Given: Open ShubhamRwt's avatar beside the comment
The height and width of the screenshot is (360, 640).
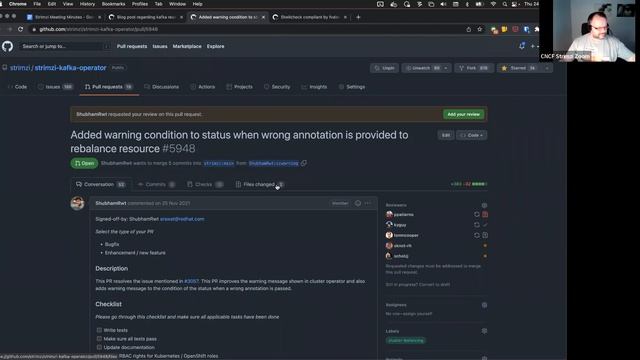Looking at the screenshot, I should [x=78, y=203].
